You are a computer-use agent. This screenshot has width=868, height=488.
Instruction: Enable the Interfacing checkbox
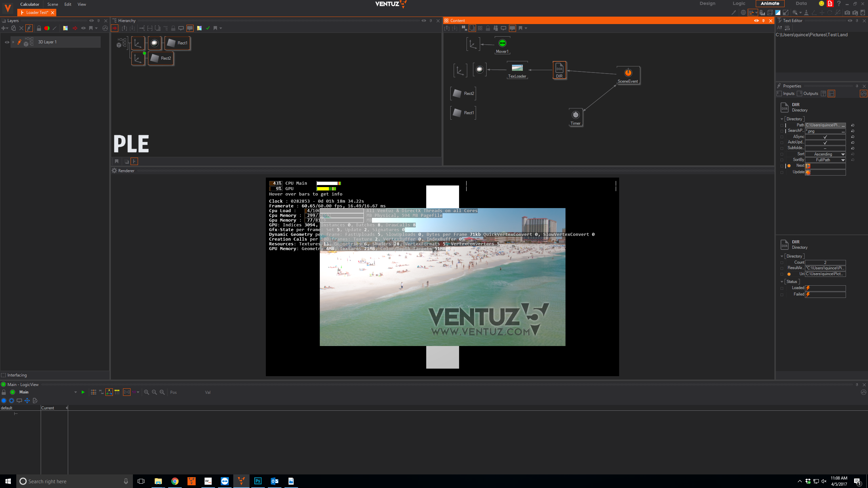4,375
